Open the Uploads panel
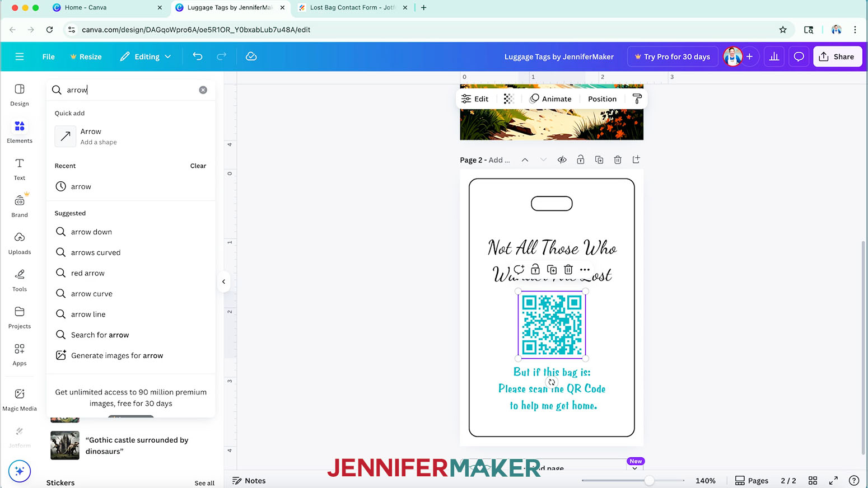Viewport: 868px width, 488px height. (x=20, y=243)
